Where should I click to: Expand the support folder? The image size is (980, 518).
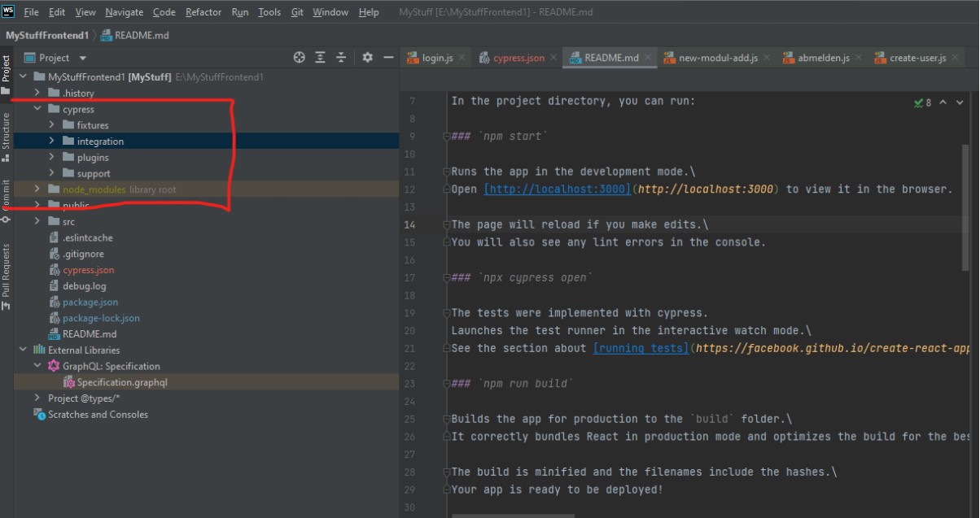[52, 173]
